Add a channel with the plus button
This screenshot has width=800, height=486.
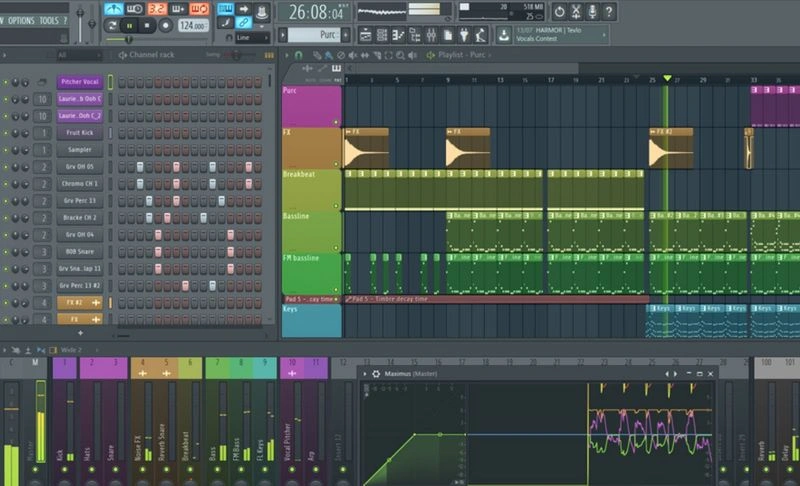click(80, 333)
